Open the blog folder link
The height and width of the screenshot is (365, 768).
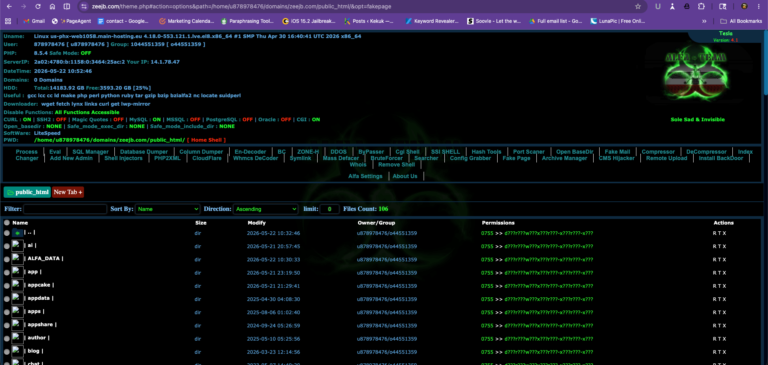coord(34,351)
